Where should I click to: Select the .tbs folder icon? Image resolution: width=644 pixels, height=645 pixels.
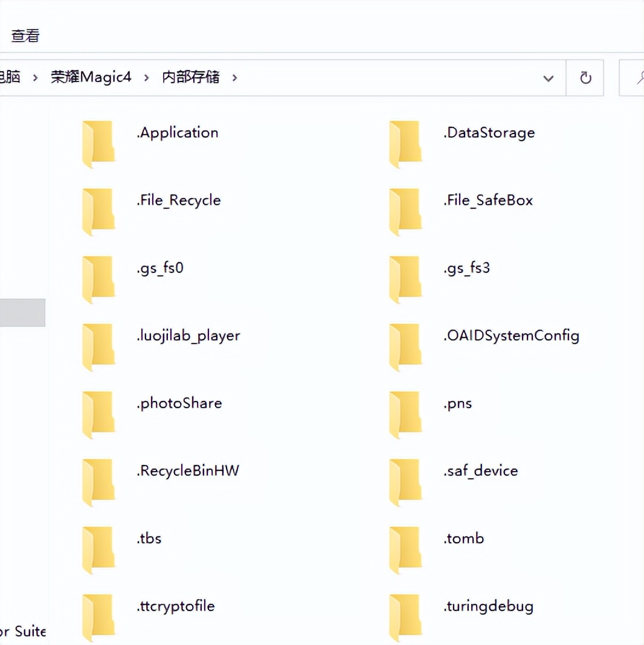(x=98, y=550)
